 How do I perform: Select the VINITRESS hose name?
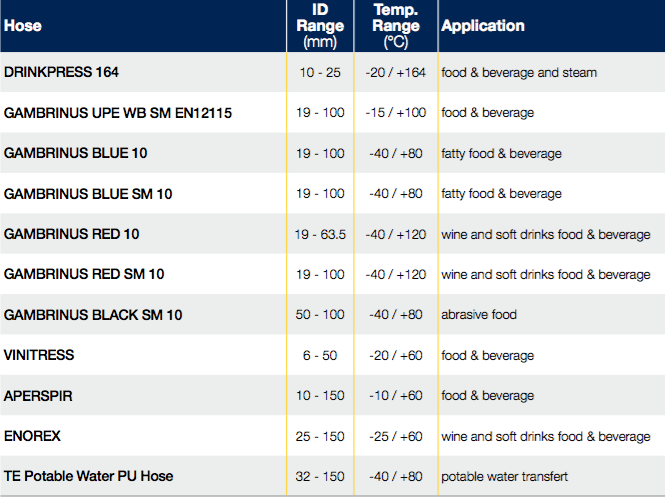[39, 355]
